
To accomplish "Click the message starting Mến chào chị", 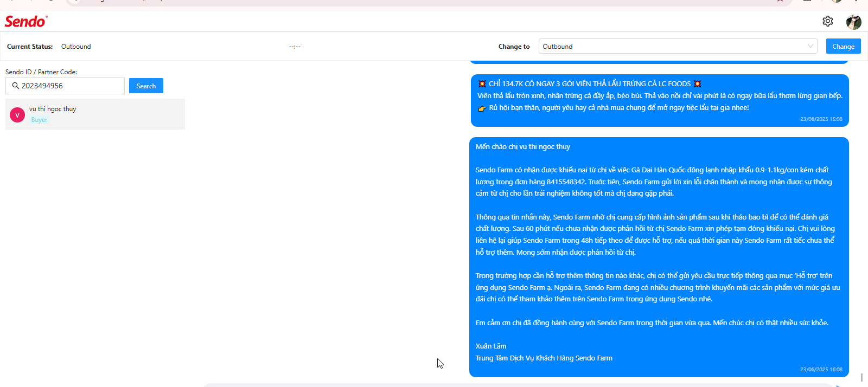I will point(659,257).
